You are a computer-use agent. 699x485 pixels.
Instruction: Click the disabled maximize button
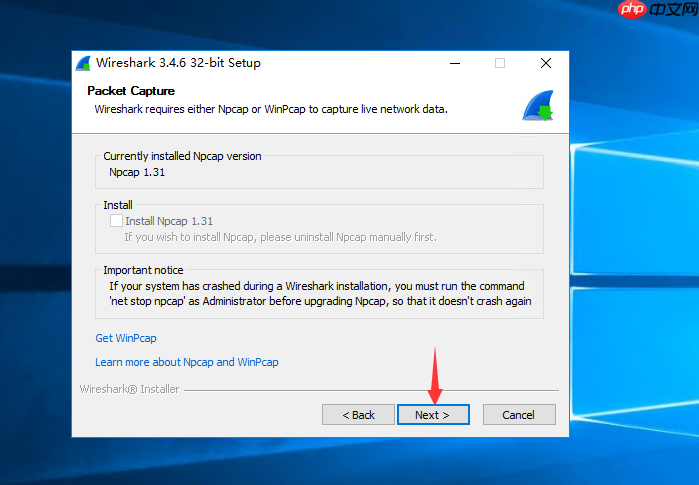(x=500, y=63)
